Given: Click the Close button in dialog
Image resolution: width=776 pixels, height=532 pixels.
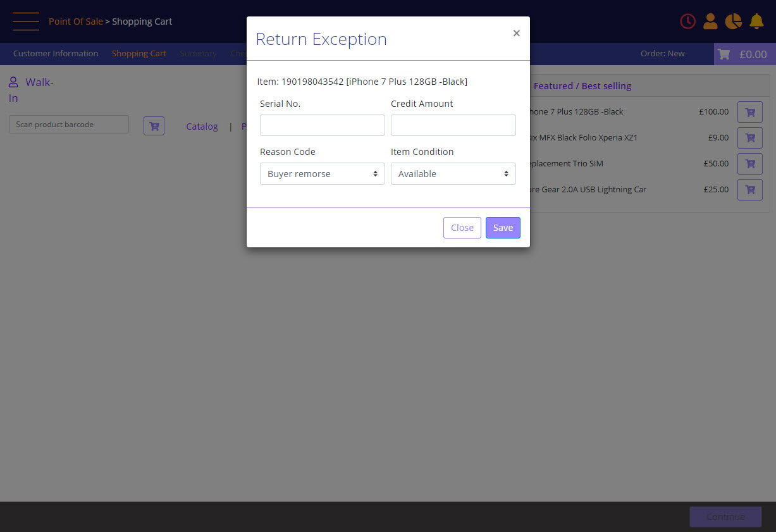Looking at the screenshot, I should point(462,228).
